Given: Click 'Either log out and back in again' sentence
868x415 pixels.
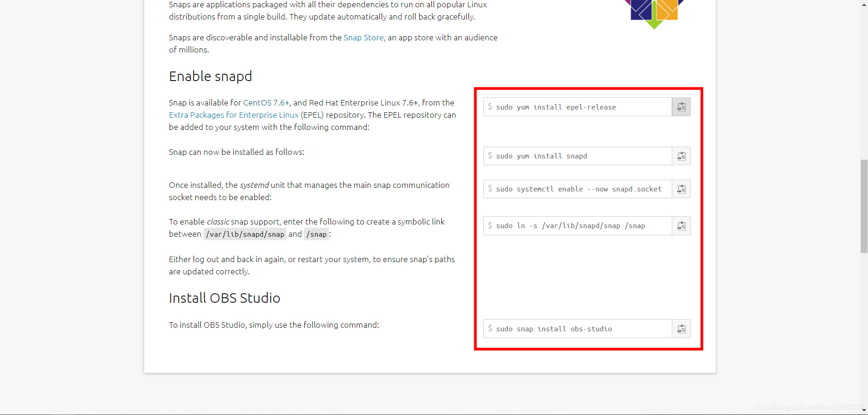Looking at the screenshot, I should point(312,265).
